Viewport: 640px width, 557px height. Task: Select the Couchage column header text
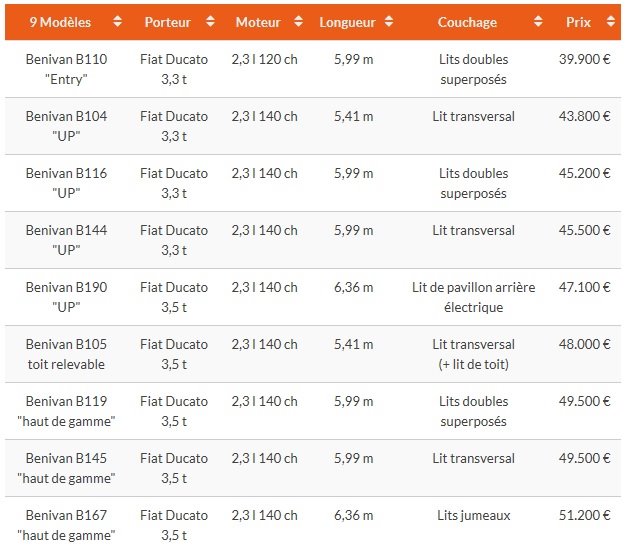pos(467,22)
